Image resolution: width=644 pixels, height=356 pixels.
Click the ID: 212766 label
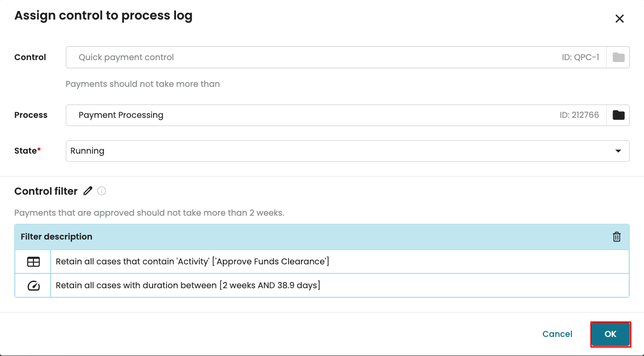point(579,115)
